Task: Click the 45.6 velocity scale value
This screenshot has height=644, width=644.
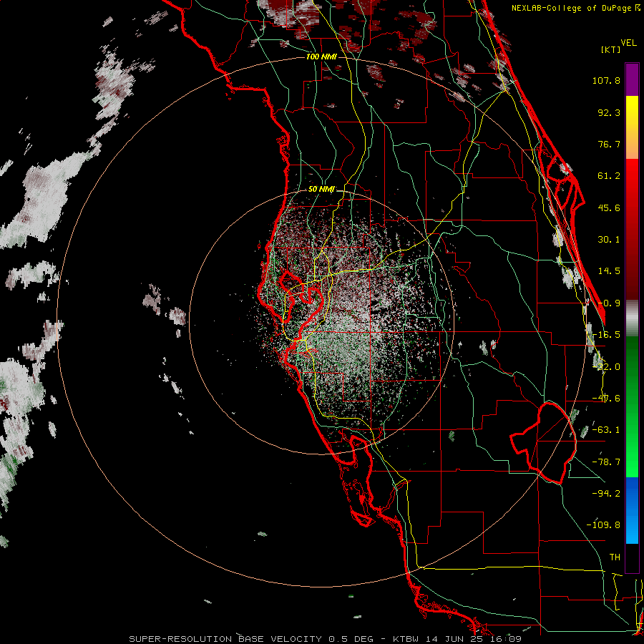Action: coord(609,208)
